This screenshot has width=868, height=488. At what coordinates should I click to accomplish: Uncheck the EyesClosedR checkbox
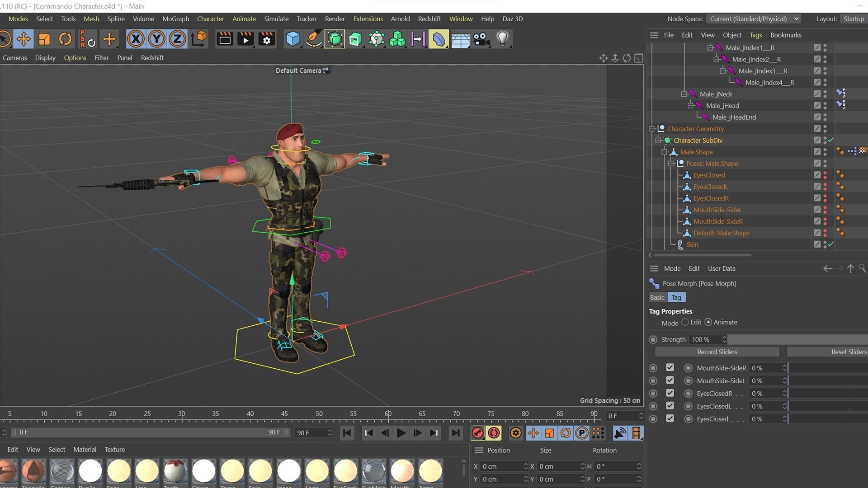tap(670, 393)
